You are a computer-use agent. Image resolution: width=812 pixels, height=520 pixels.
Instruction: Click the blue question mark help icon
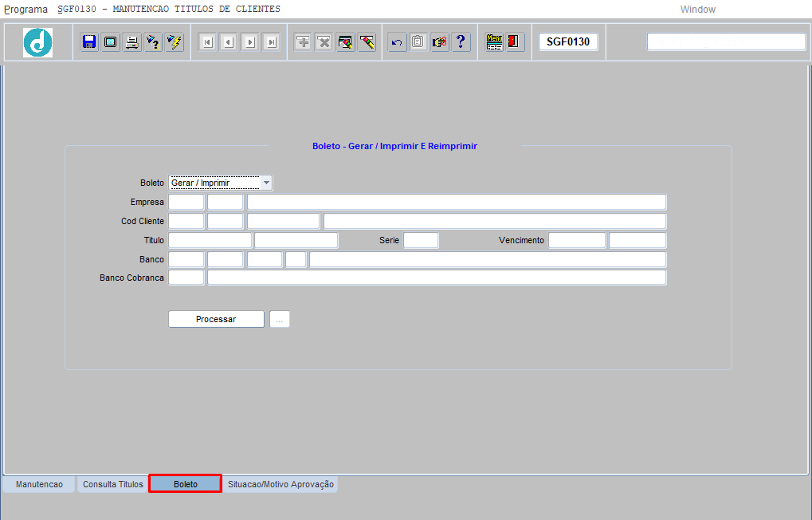tap(461, 42)
